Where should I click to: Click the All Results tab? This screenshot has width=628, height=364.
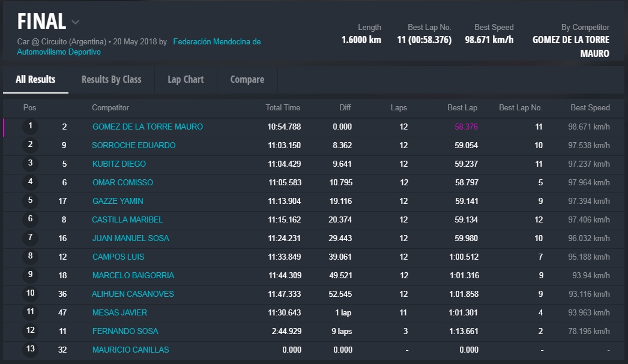point(35,79)
